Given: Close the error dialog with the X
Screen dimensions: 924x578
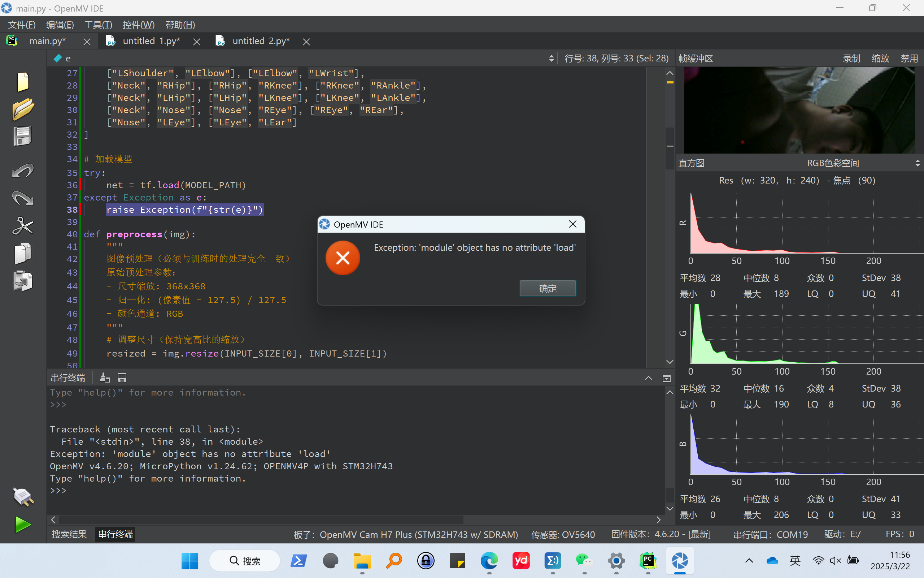Looking at the screenshot, I should click(x=573, y=224).
